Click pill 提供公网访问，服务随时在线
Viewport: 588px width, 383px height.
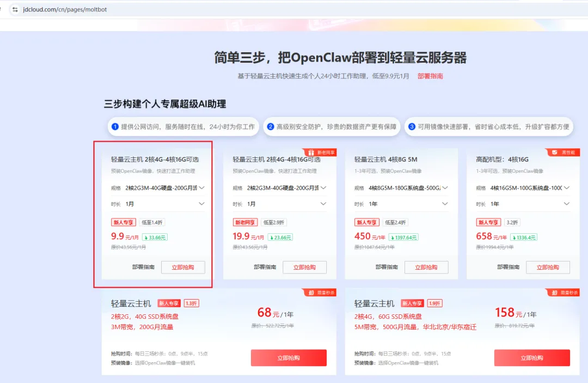click(183, 127)
